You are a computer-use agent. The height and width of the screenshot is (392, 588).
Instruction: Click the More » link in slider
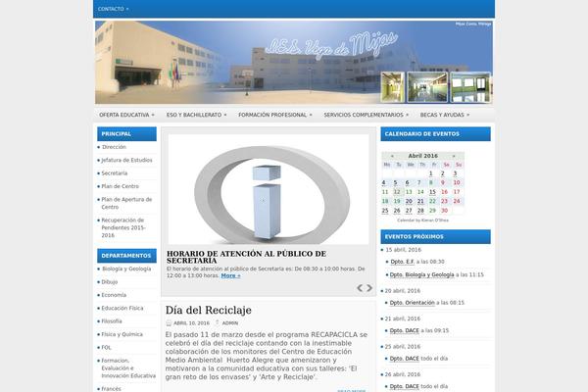click(230, 275)
